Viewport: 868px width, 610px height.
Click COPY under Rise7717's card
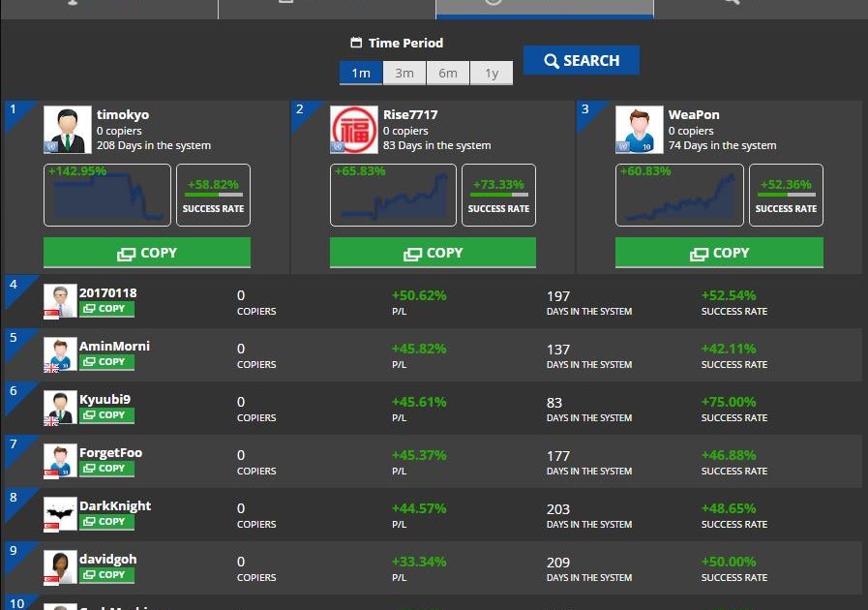coord(433,253)
